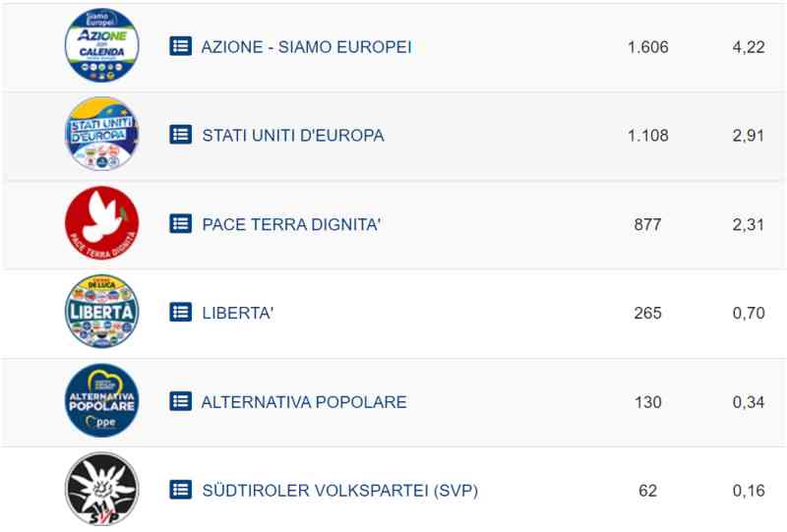Select the ALTERNATIVA POPOLARE name
787x532 pixels.
click(304, 401)
